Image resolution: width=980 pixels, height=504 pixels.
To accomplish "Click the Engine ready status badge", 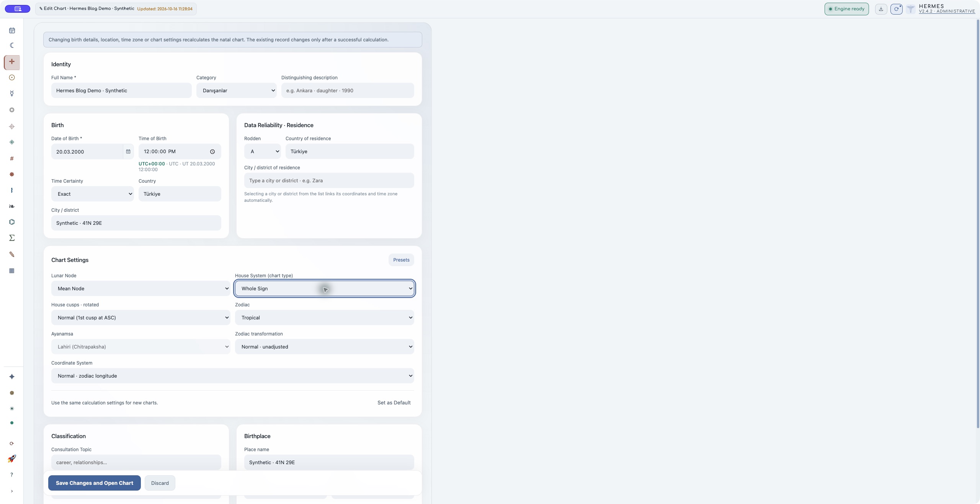I will pyautogui.click(x=847, y=9).
